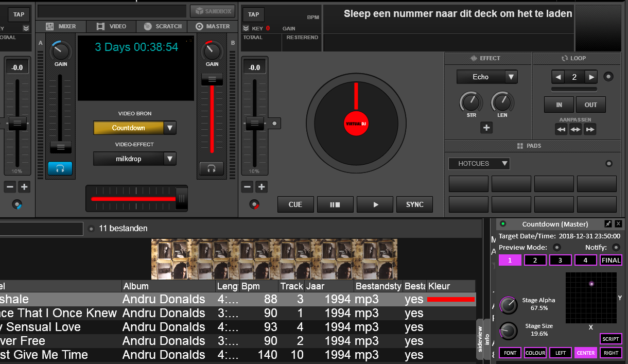Click the SYNC button
The height and width of the screenshot is (364, 628).
(x=415, y=204)
